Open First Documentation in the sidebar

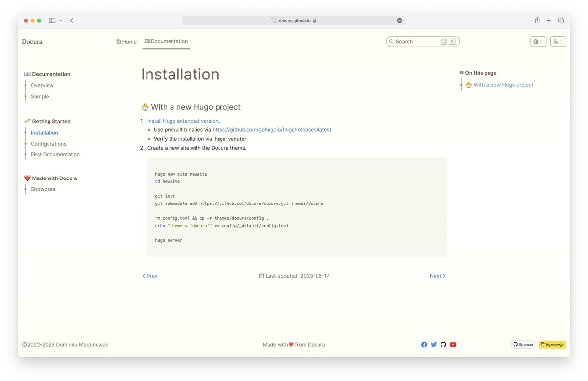(55, 154)
